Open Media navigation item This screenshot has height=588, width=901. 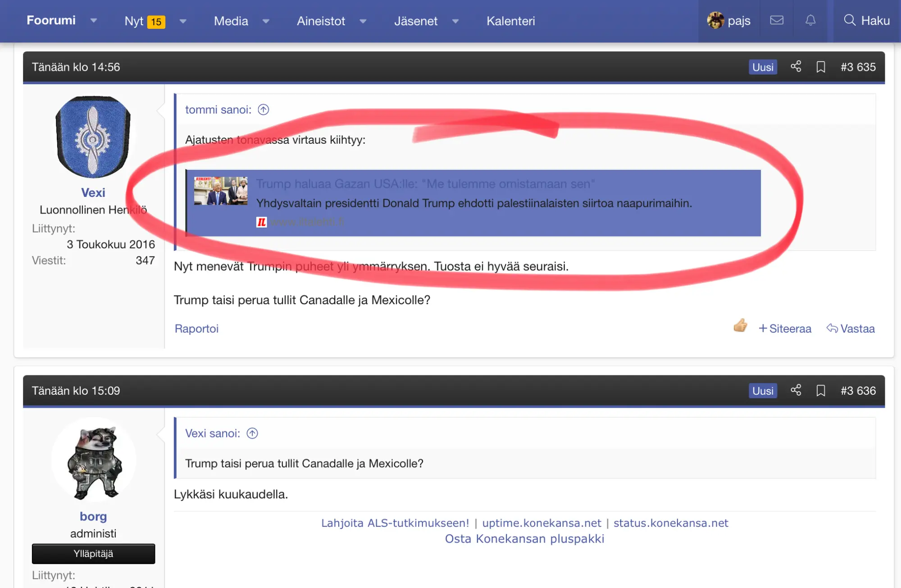(x=231, y=21)
